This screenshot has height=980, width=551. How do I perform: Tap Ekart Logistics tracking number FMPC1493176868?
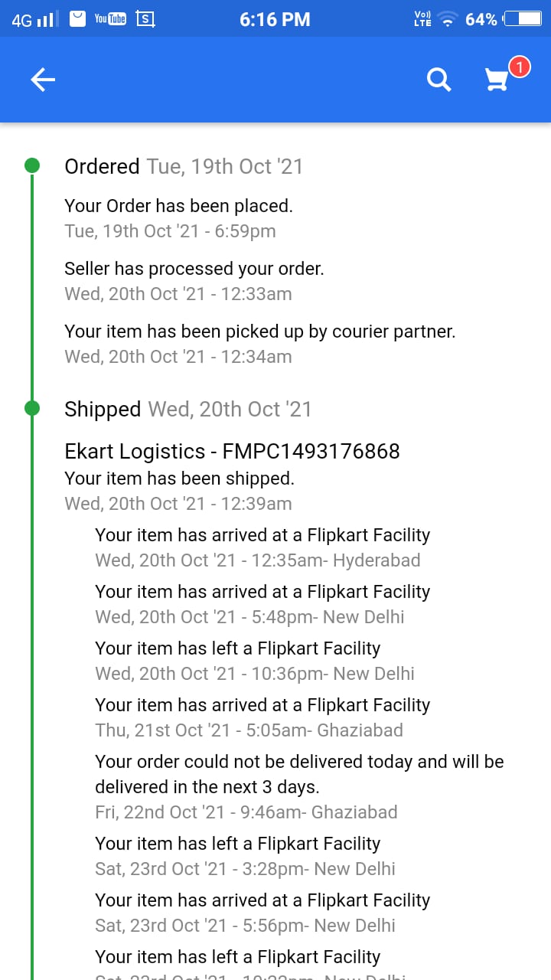232,452
